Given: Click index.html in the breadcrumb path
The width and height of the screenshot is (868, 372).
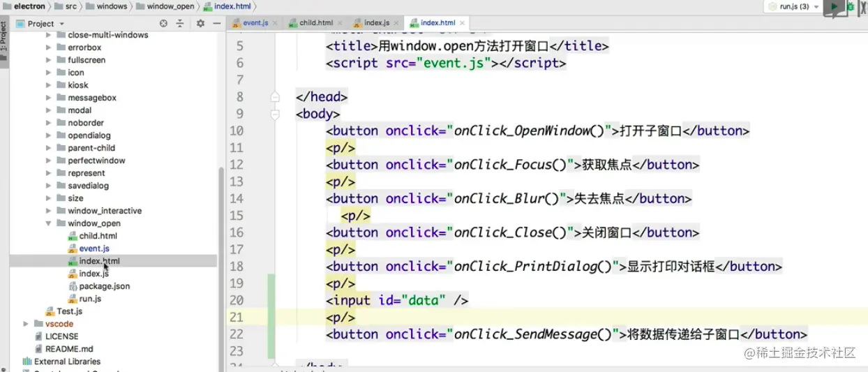Looking at the screenshot, I should [x=227, y=6].
